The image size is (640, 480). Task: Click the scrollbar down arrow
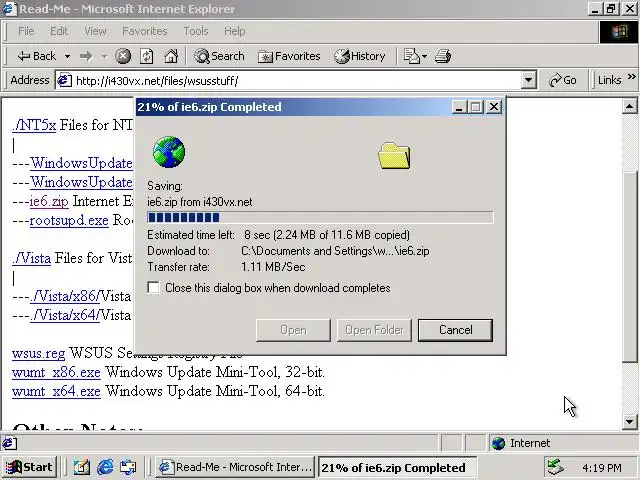629,422
